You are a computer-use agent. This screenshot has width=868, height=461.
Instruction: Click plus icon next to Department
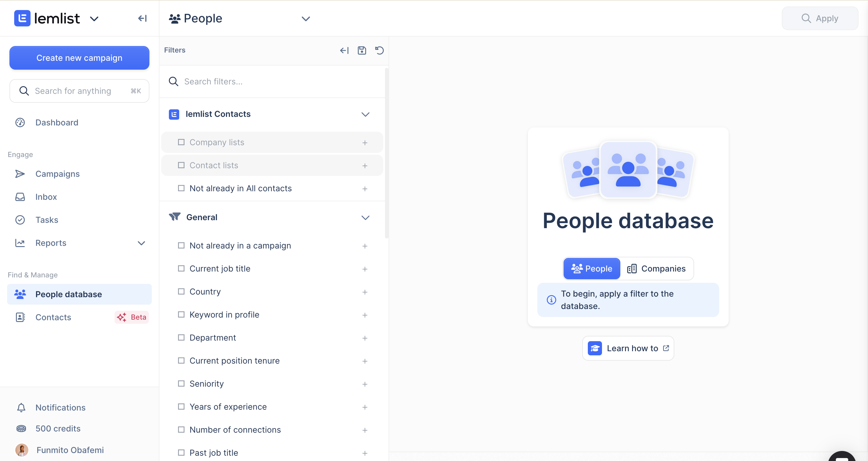coord(365,338)
